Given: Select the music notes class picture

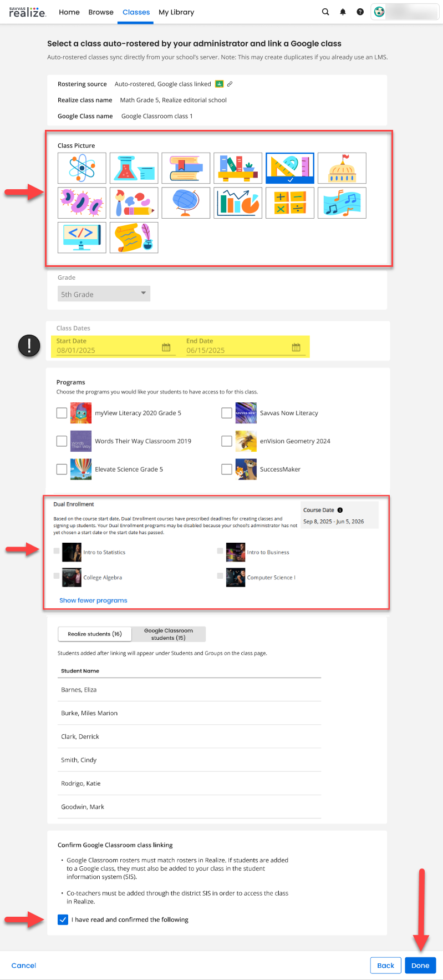Looking at the screenshot, I should pos(342,203).
